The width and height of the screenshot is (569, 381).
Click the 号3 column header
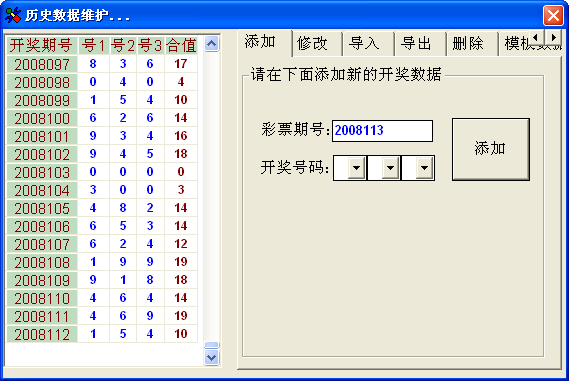(151, 45)
